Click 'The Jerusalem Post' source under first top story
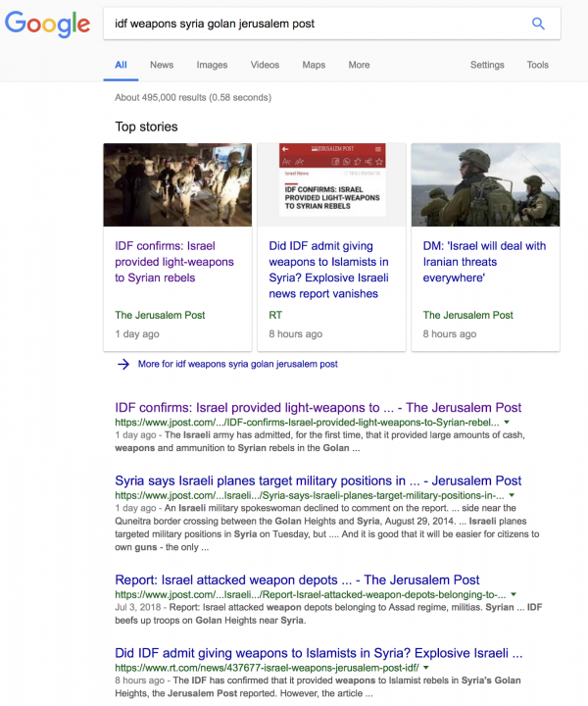This screenshot has height=706, width=588. click(160, 315)
